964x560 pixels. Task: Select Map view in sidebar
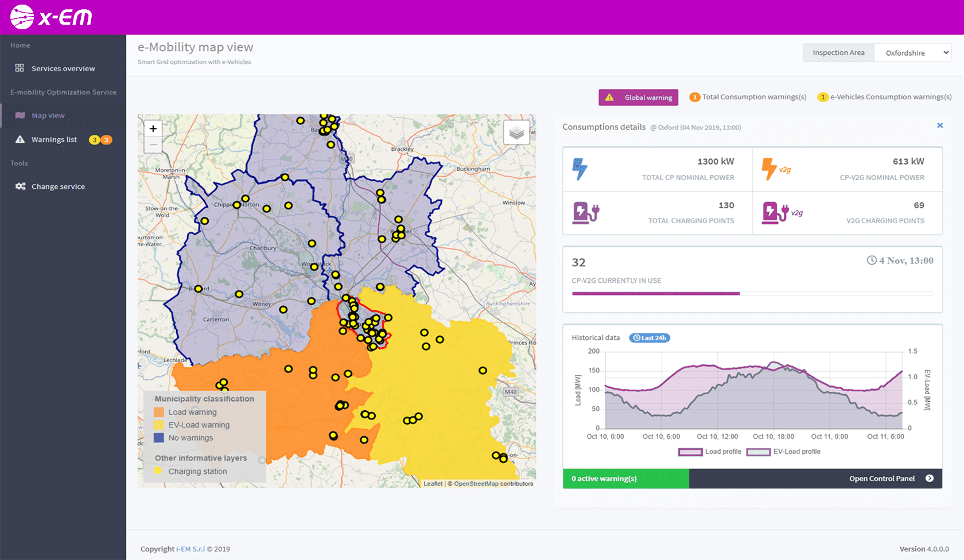coord(63,115)
